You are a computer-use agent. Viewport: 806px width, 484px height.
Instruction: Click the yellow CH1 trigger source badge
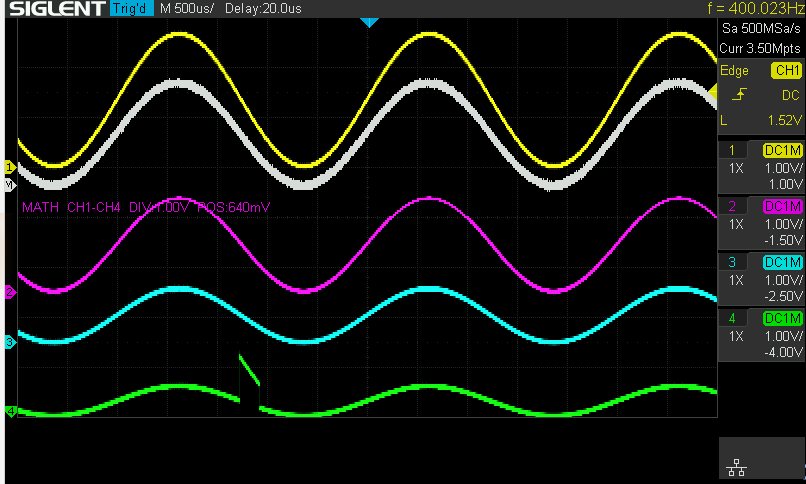pos(786,70)
